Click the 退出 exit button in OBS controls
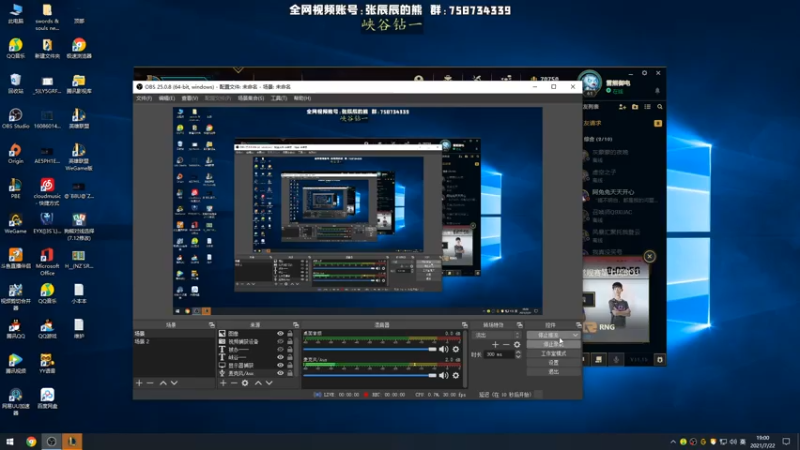 [553, 372]
